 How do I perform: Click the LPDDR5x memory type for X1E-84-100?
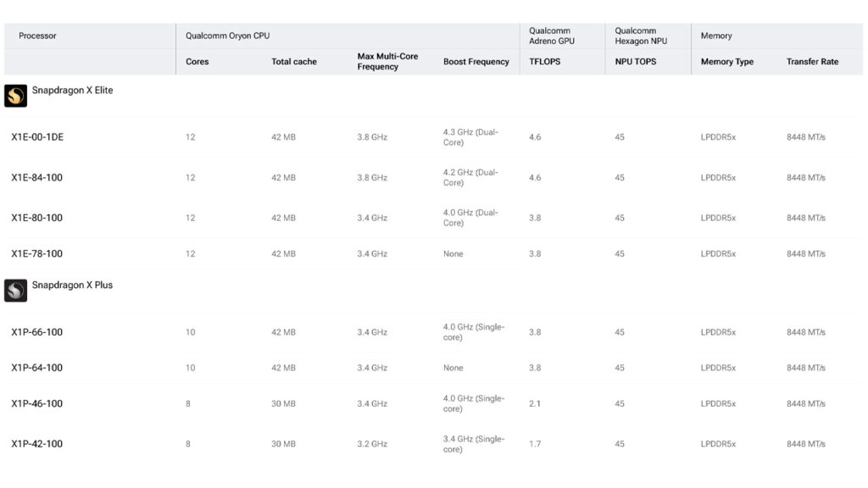[718, 178]
